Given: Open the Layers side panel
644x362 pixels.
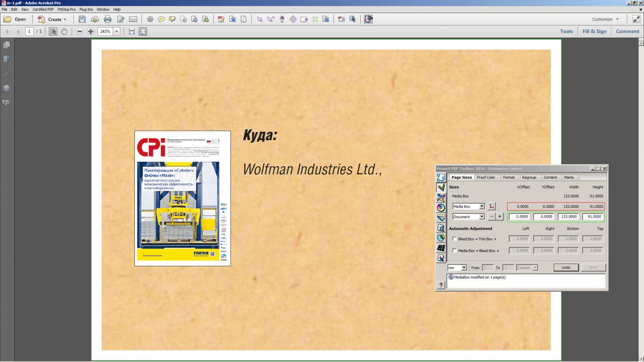Looking at the screenshot, I should tap(6, 88).
